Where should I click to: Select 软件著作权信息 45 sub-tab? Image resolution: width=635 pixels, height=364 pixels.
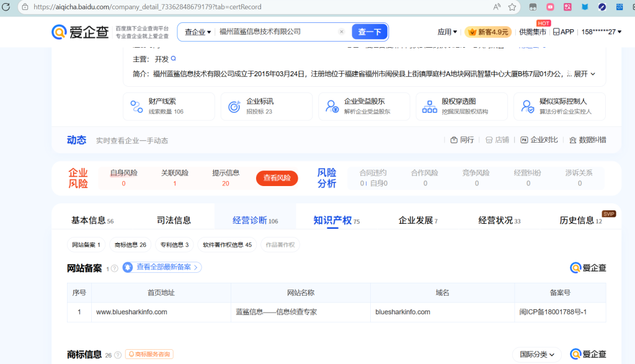point(227,245)
